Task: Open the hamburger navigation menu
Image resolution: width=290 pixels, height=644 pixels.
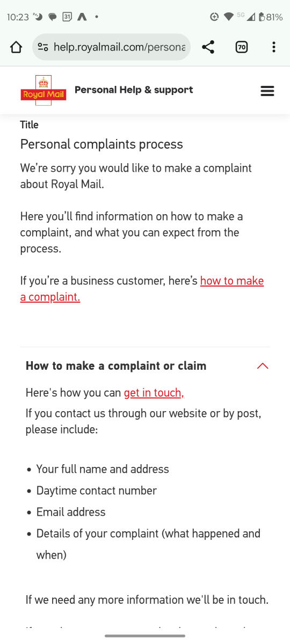Action: coord(267,91)
